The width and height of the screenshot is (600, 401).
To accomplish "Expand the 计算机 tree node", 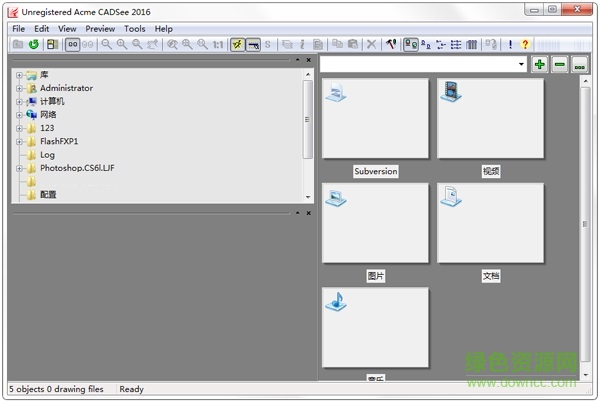I will (x=19, y=102).
